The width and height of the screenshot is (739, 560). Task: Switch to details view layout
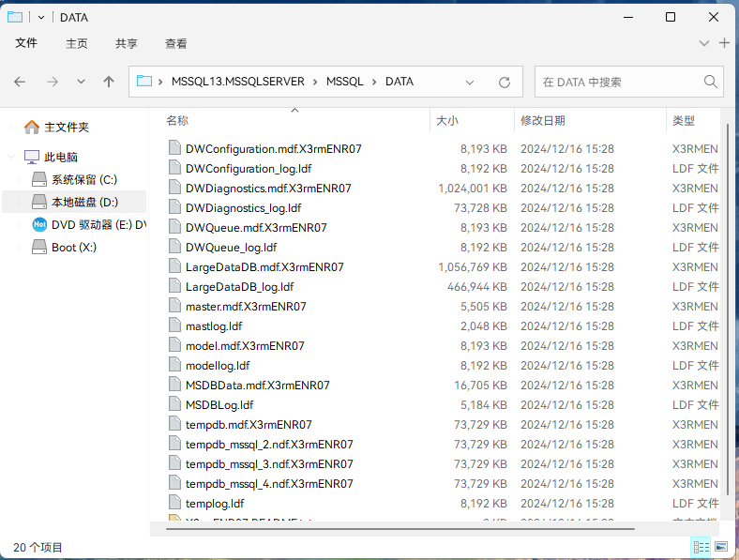701,547
